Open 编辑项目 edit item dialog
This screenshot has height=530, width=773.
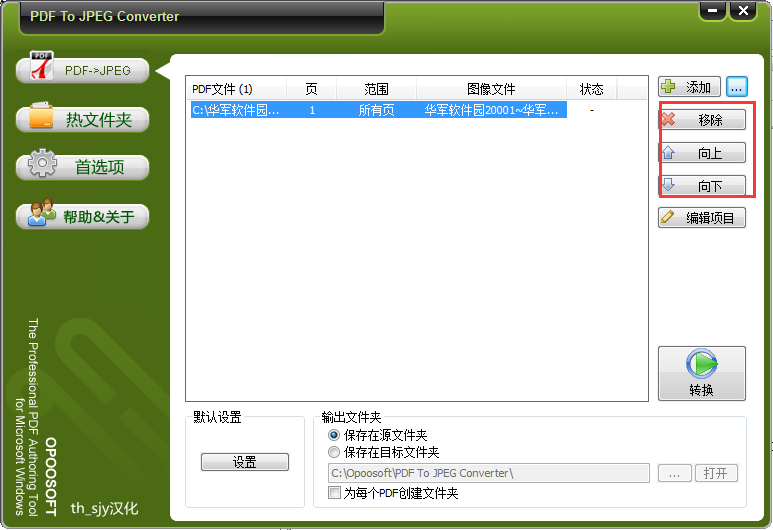click(x=702, y=217)
